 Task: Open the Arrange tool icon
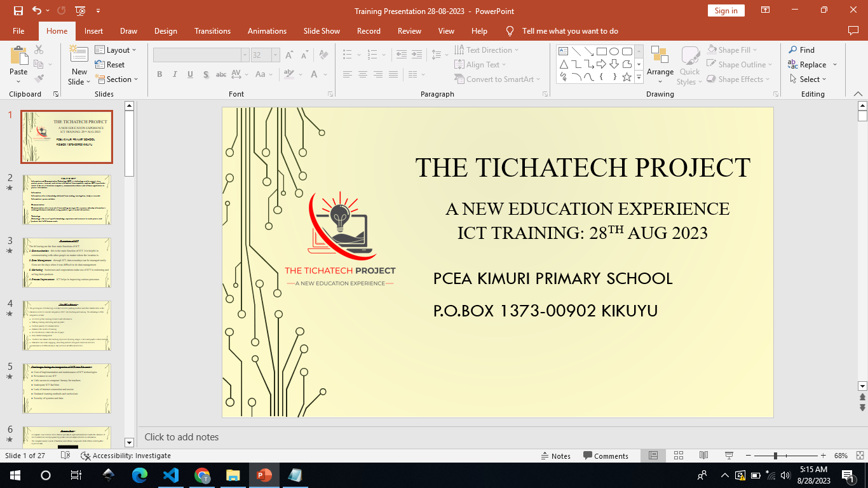click(660, 62)
